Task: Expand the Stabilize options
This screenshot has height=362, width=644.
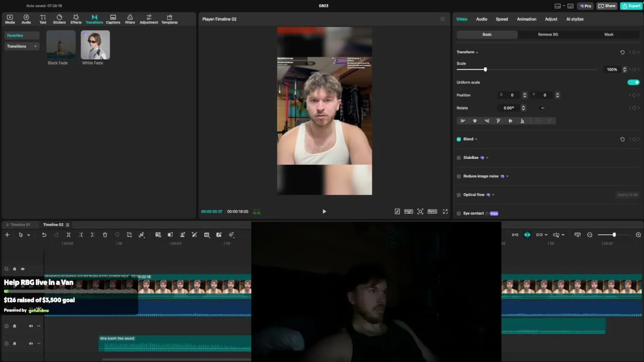Action: pyautogui.click(x=487, y=158)
